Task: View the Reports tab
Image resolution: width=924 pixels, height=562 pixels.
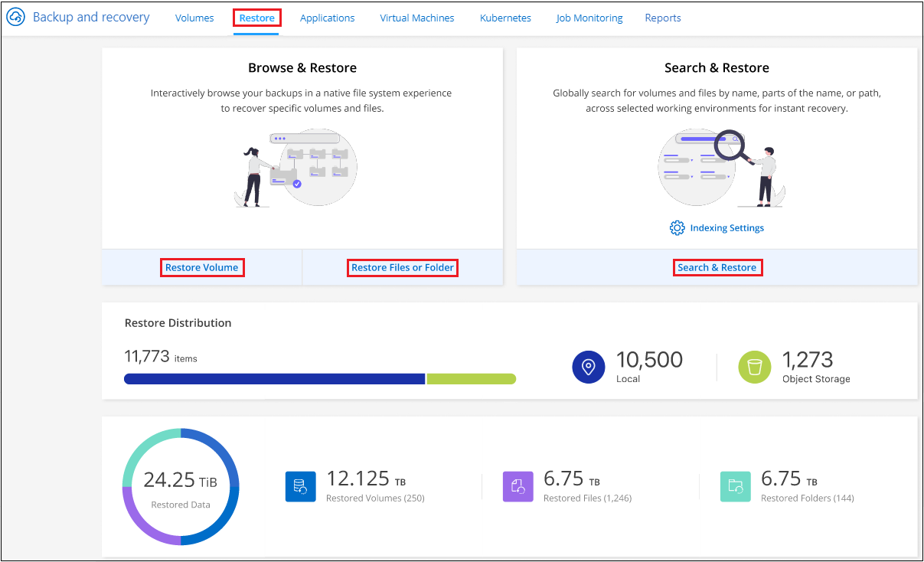Action: (663, 18)
